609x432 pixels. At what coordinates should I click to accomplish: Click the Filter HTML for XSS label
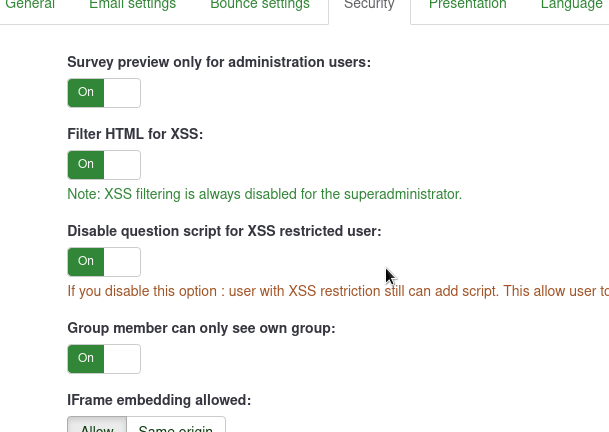tap(135, 134)
